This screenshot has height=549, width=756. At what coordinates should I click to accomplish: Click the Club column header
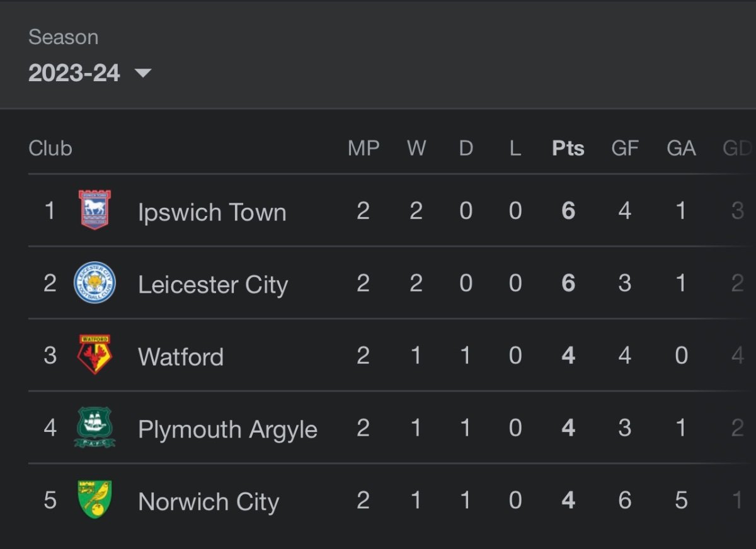[x=50, y=149]
